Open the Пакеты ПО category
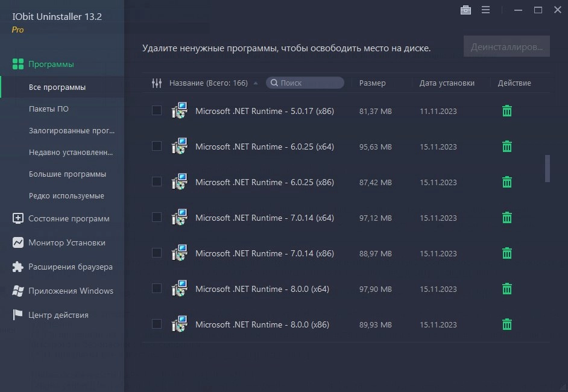Screen dimensions: 568x392 49,109
